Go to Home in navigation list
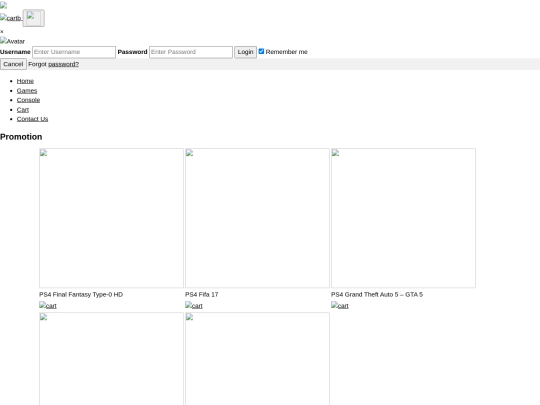This screenshot has height=405, width=540. pyautogui.click(x=25, y=81)
